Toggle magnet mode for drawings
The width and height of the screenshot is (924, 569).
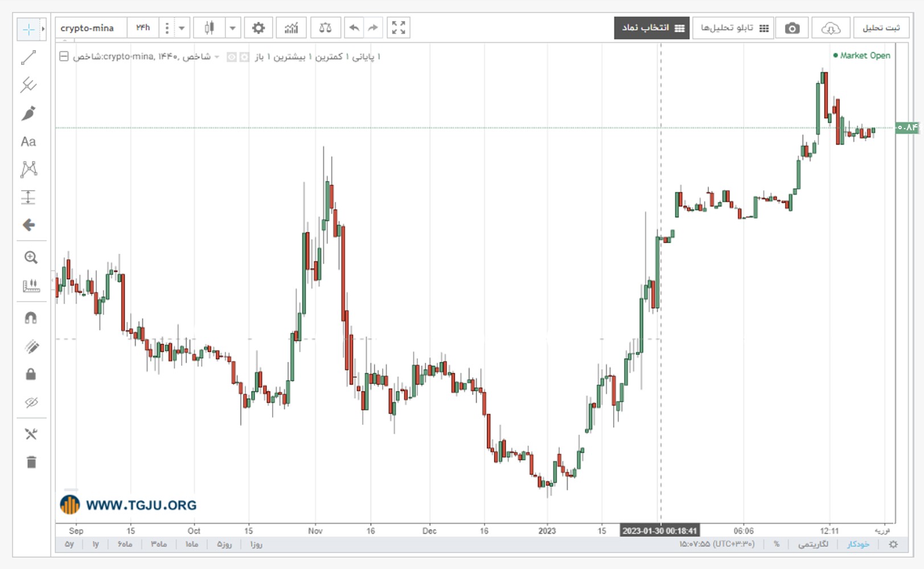click(x=31, y=318)
